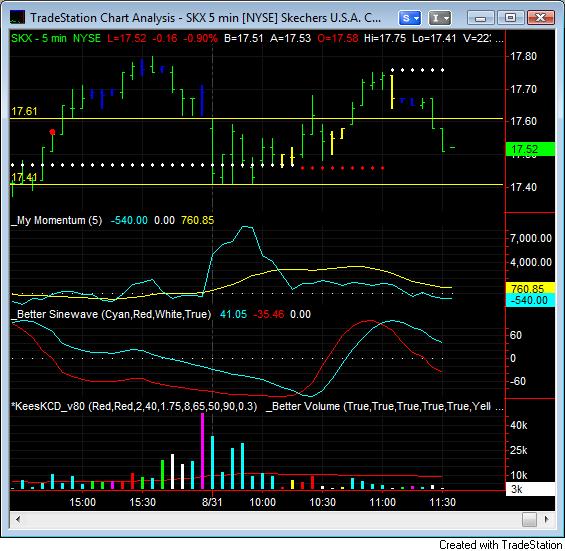565x551 pixels.
Task: Click the 15:00 time axis label
Action: pos(83,502)
